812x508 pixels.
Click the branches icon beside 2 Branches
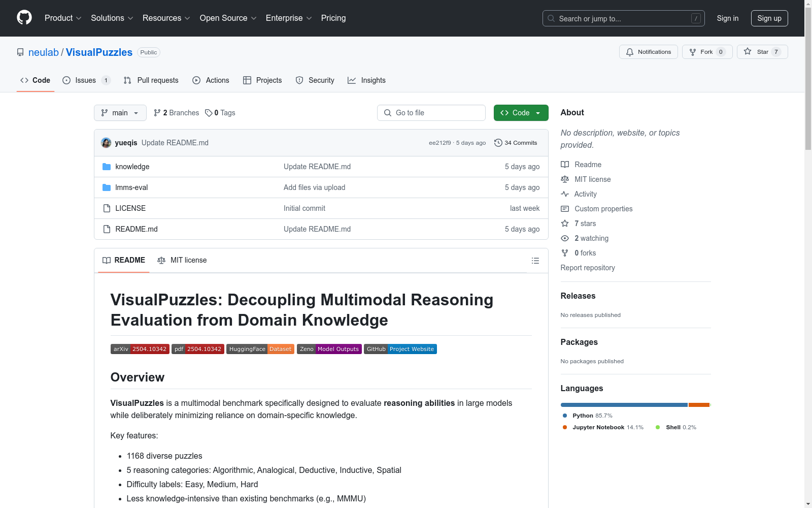pos(157,113)
